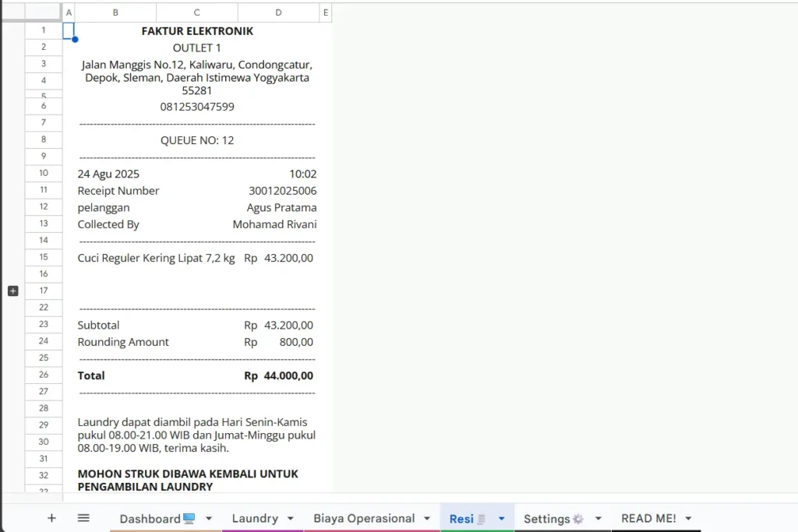Screen dimensions: 798x532
Task: Expand the READ ME! tab dropdown arrow
Action: coord(688,519)
